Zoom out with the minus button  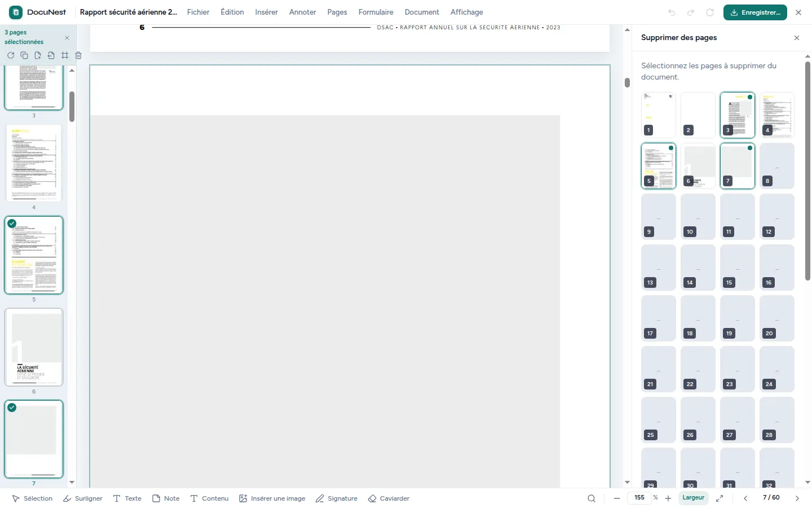tap(617, 498)
